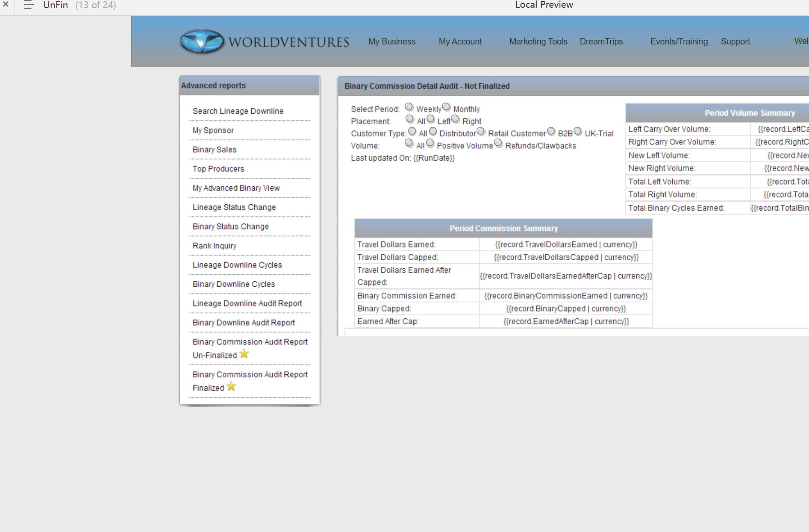Select the Retail Customer radio button
This screenshot has height=532, width=809.
coord(481,132)
